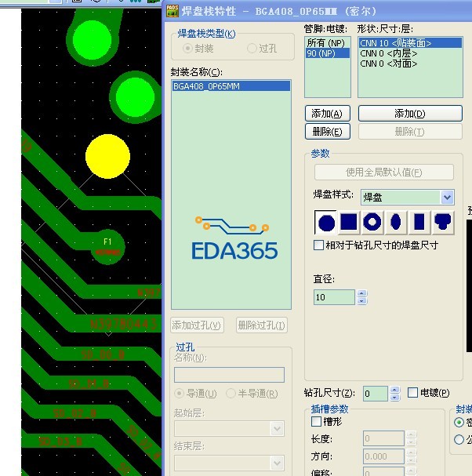Screen dimensions: 472x476
Task: Select 90 (NP) in pin list
Action: point(328,53)
